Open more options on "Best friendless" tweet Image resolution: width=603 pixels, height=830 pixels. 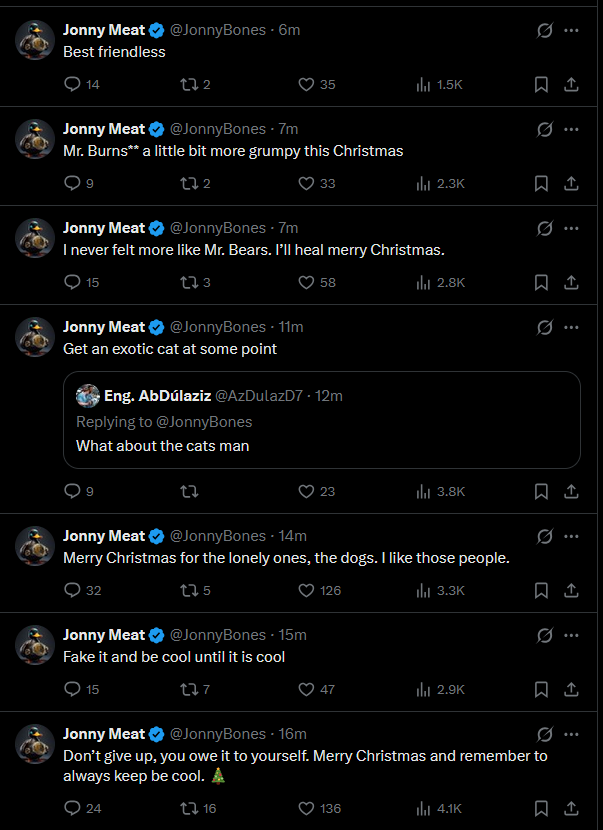pyautogui.click(x=571, y=30)
